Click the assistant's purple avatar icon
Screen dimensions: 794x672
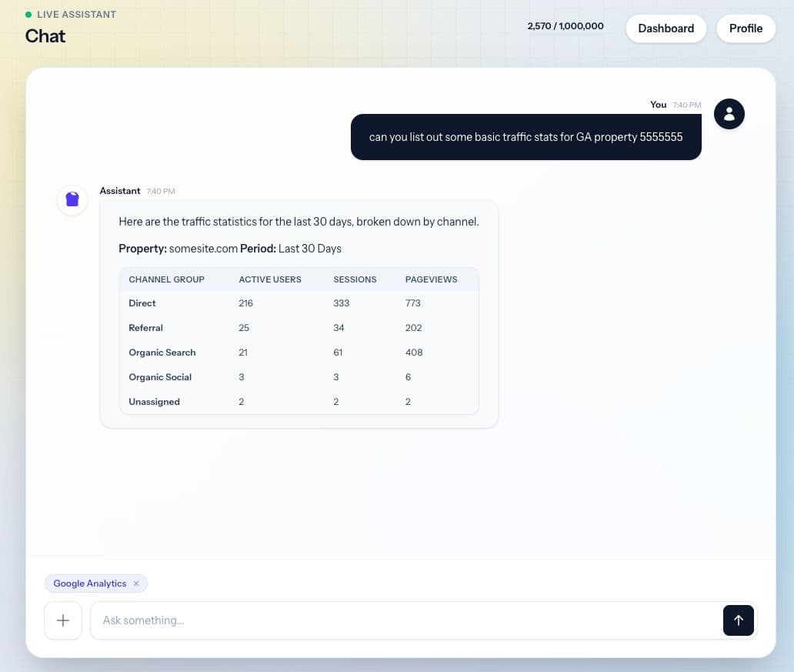[x=72, y=199]
